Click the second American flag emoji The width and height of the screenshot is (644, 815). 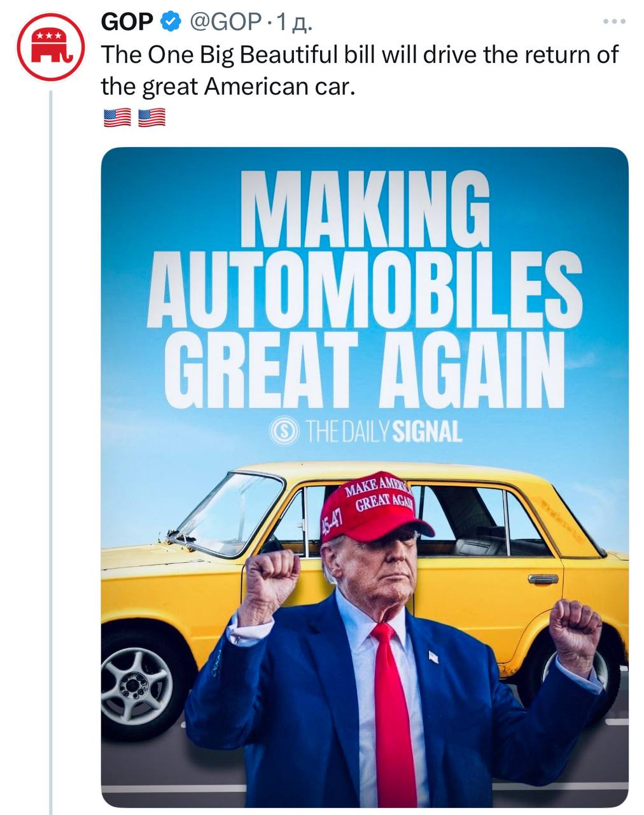tap(151, 118)
